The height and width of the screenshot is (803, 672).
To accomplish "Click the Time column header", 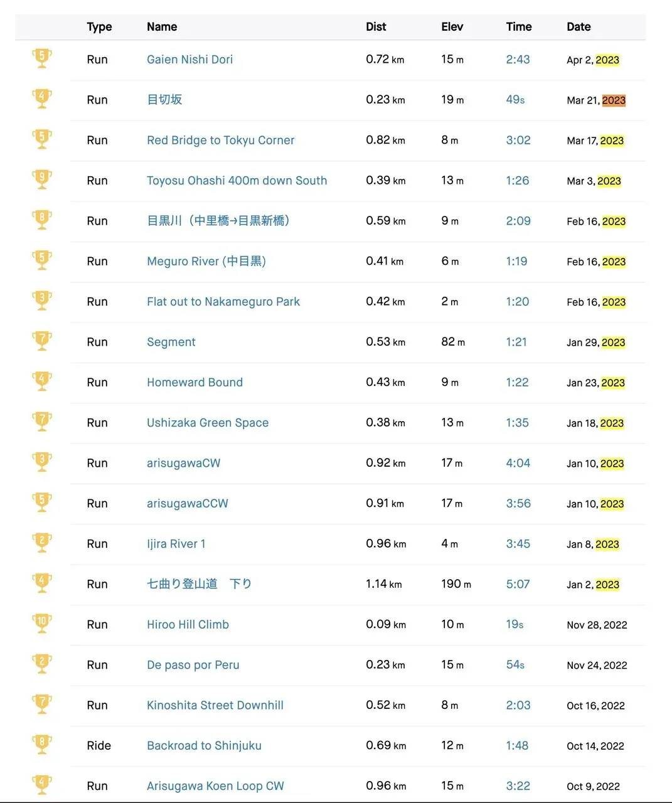I will coord(518,26).
